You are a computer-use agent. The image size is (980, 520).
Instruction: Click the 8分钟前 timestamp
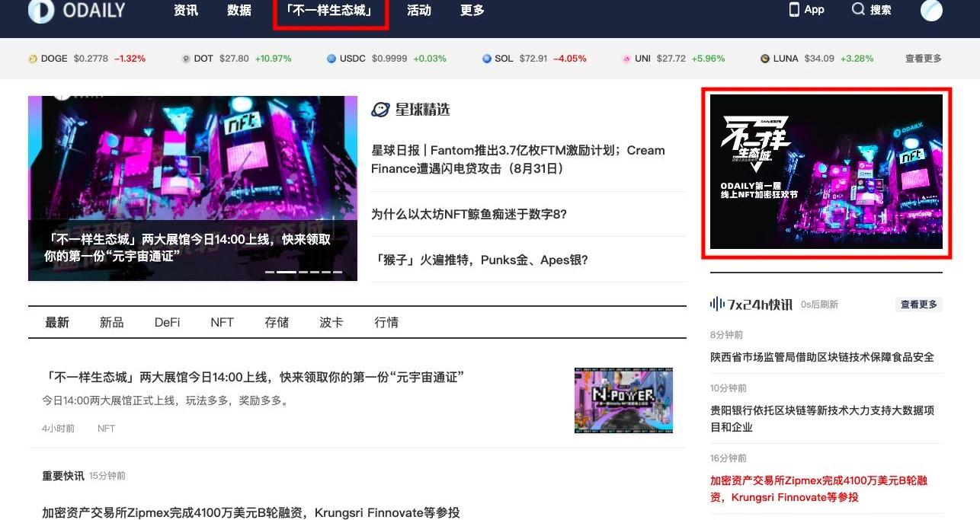(x=726, y=335)
